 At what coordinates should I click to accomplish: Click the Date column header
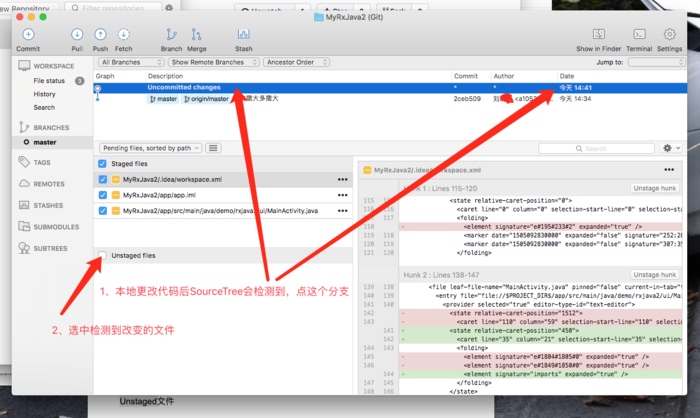click(x=567, y=76)
